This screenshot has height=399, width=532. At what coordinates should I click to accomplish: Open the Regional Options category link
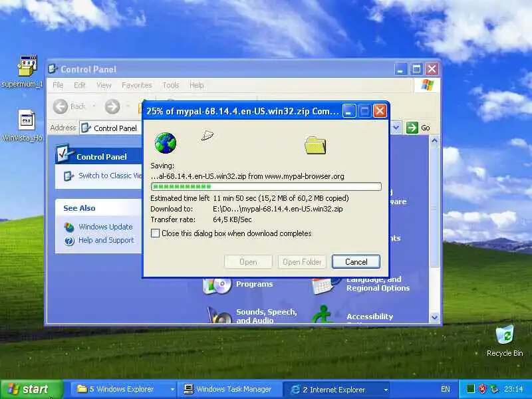pyautogui.click(x=378, y=284)
